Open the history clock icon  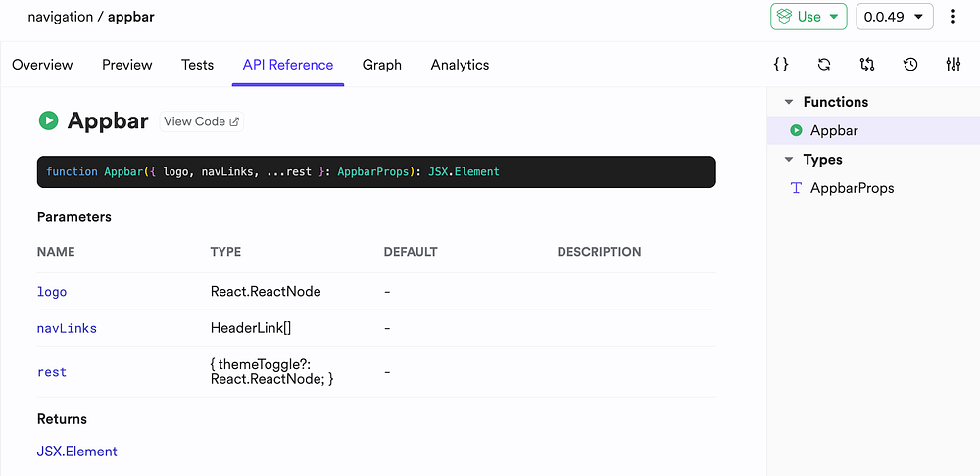(x=910, y=65)
